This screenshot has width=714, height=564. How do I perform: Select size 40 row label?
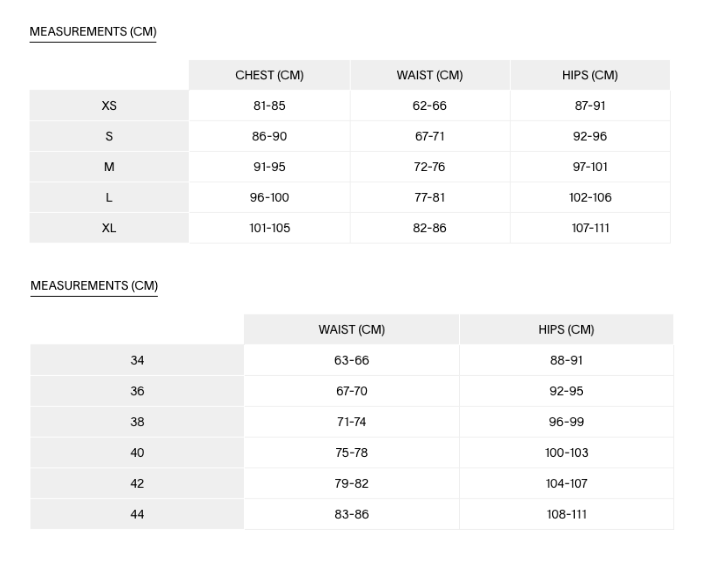pos(137,453)
